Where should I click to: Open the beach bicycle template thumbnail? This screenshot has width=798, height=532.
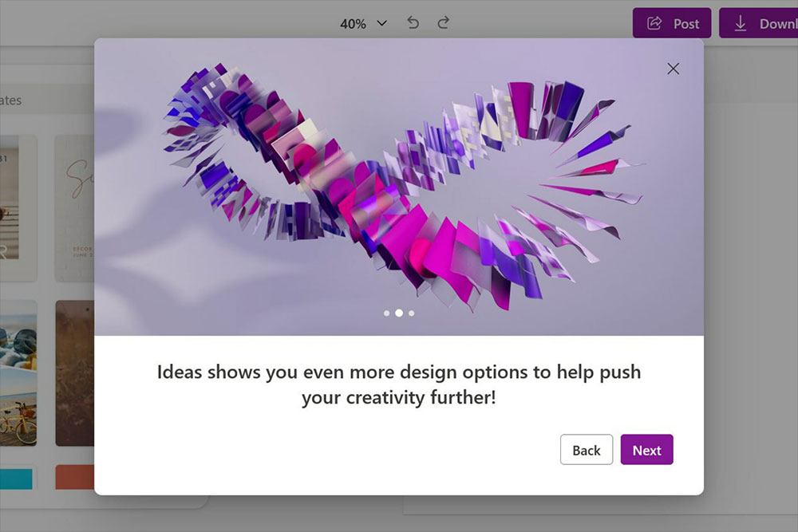(x=18, y=372)
